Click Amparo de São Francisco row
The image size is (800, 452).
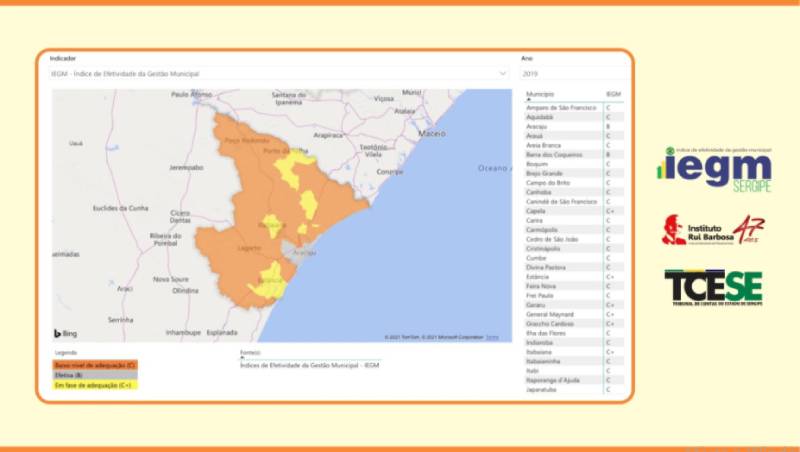[561, 107]
